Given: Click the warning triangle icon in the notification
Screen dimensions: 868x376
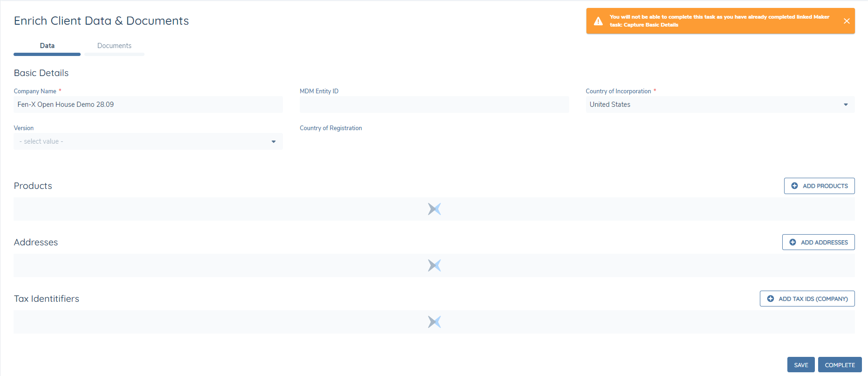Looking at the screenshot, I should (x=598, y=21).
